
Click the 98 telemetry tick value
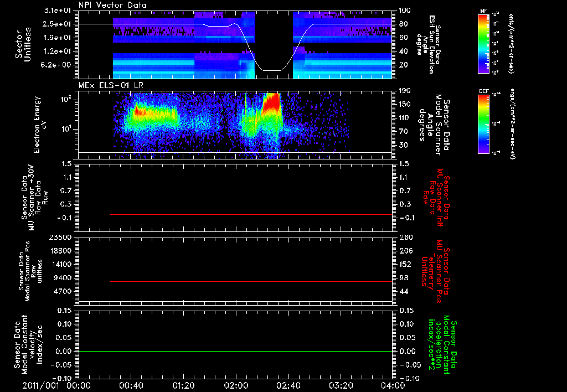403,278
